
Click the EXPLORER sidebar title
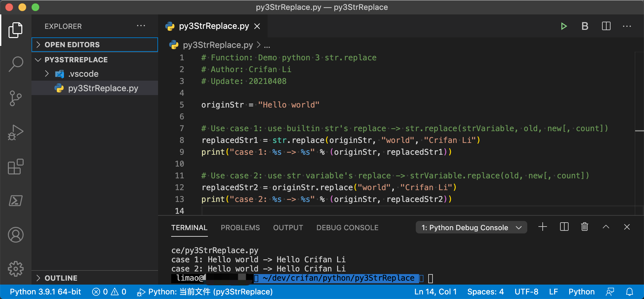[x=63, y=26]
